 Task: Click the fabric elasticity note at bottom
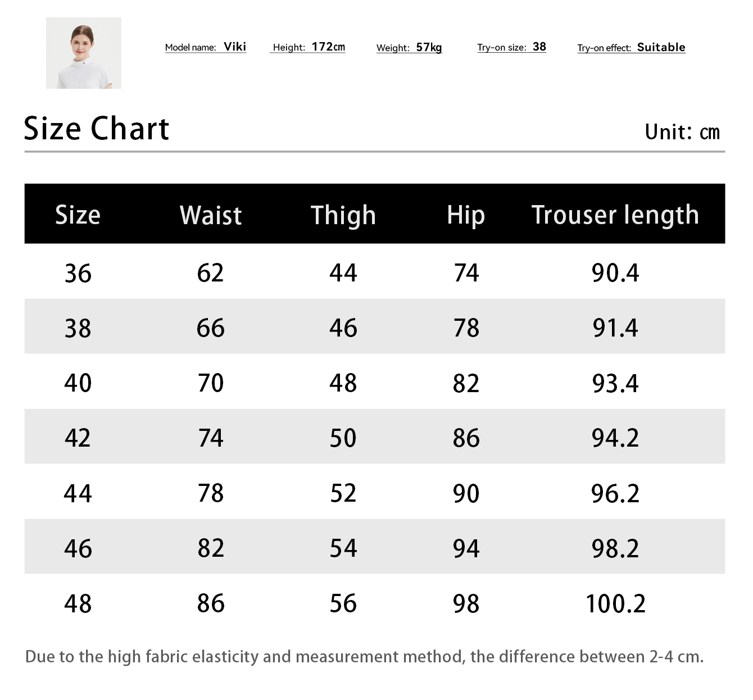point(364,657)
